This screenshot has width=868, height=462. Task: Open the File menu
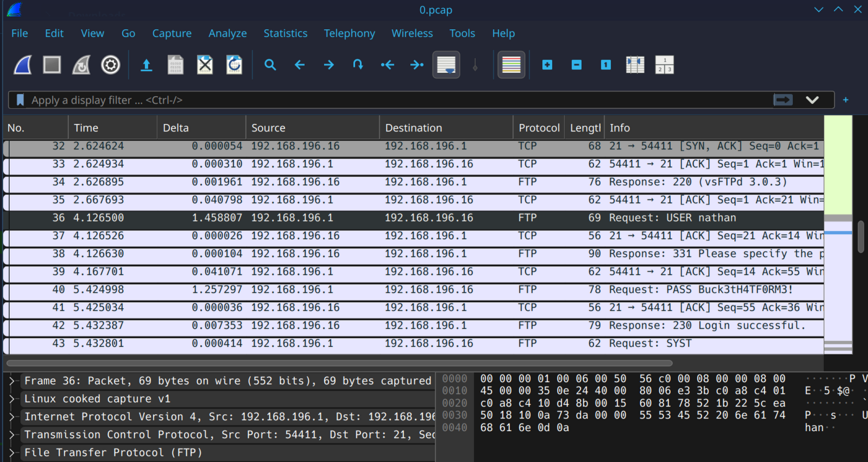tap(20, 33)
